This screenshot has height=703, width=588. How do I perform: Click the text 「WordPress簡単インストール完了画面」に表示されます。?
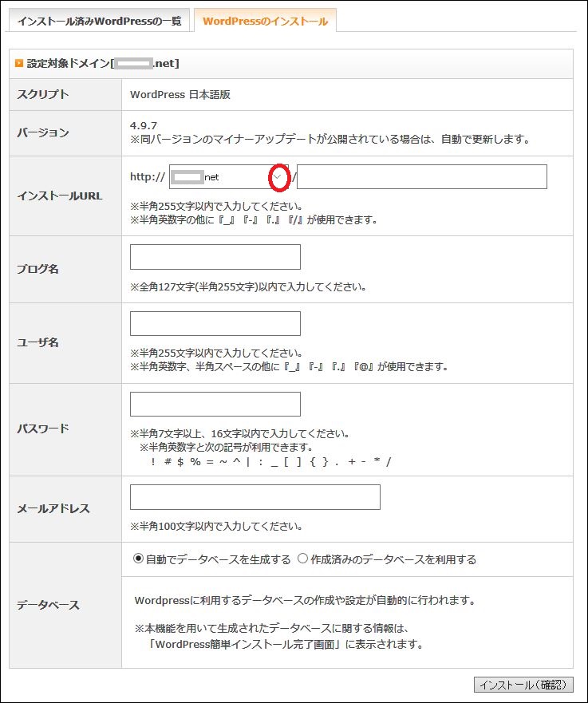click(286, 644)
